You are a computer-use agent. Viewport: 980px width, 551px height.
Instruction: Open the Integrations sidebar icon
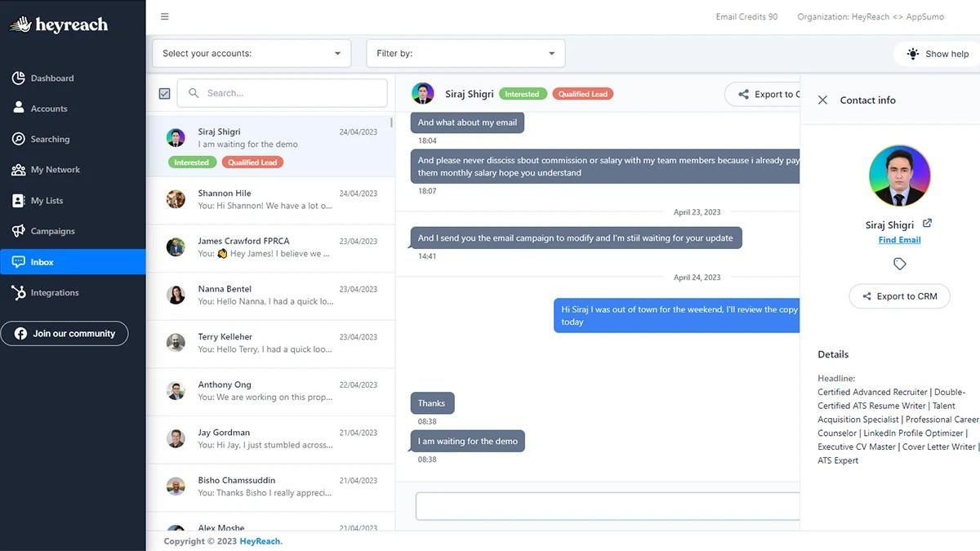[x=18, y=292]
